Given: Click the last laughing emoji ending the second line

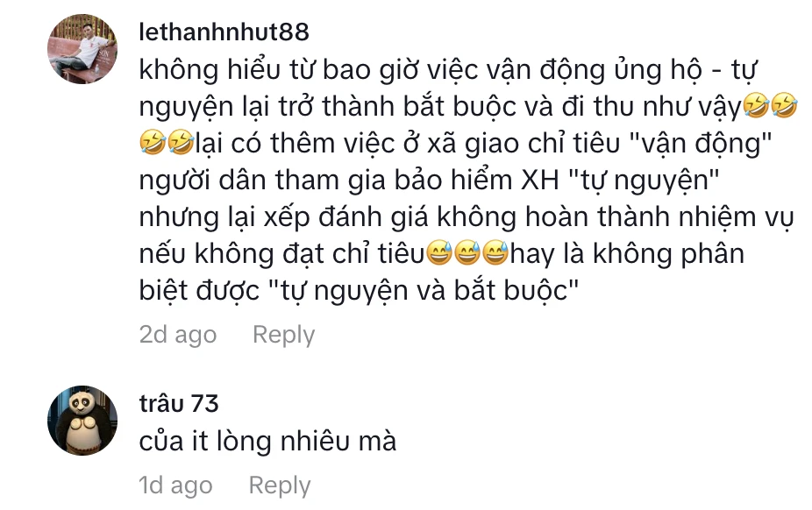Looking at the screenshot, I should coord(784,106).
